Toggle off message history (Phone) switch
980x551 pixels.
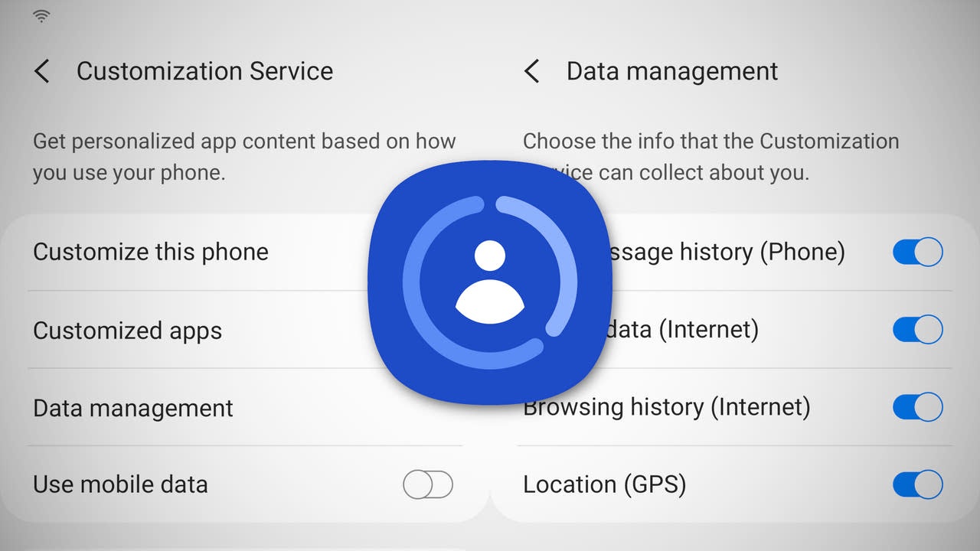point(918,252)
